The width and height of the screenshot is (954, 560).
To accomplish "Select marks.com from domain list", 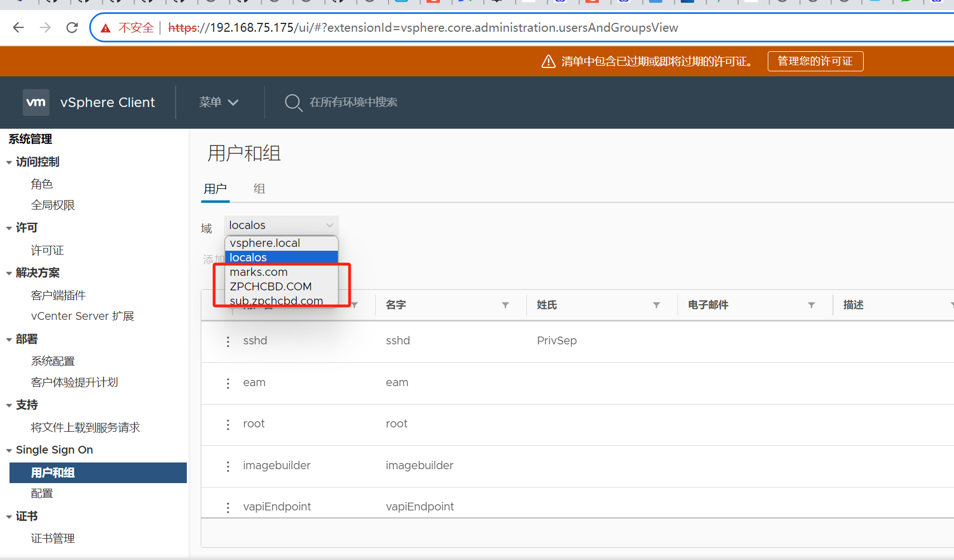I will click(282, 272).
